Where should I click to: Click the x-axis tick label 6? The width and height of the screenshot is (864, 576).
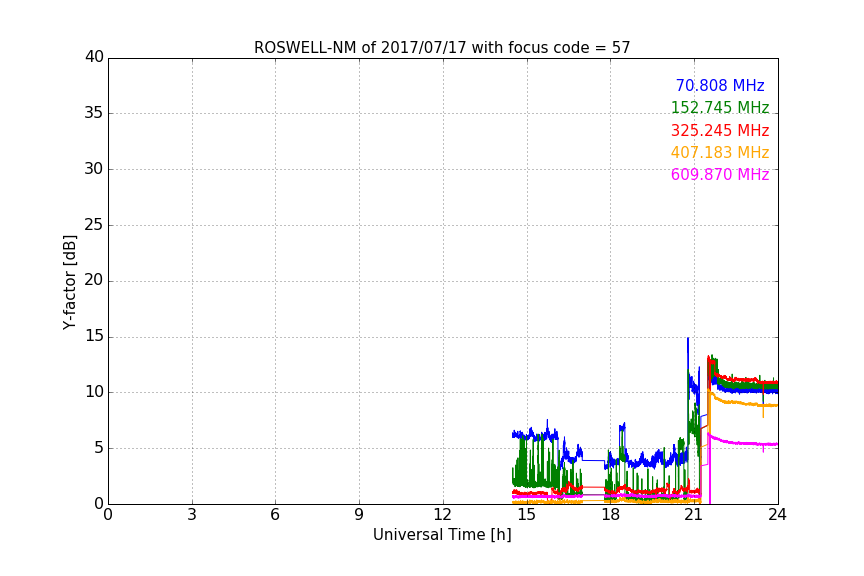tap(276, 515)
